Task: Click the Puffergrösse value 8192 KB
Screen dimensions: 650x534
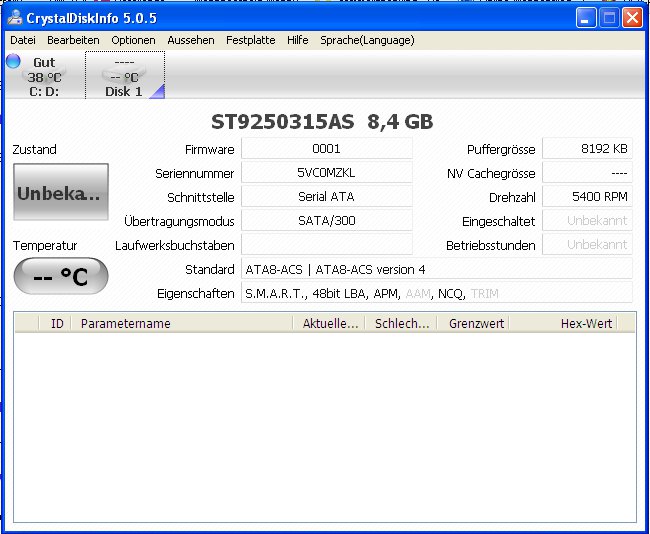Action: point(587,148)
